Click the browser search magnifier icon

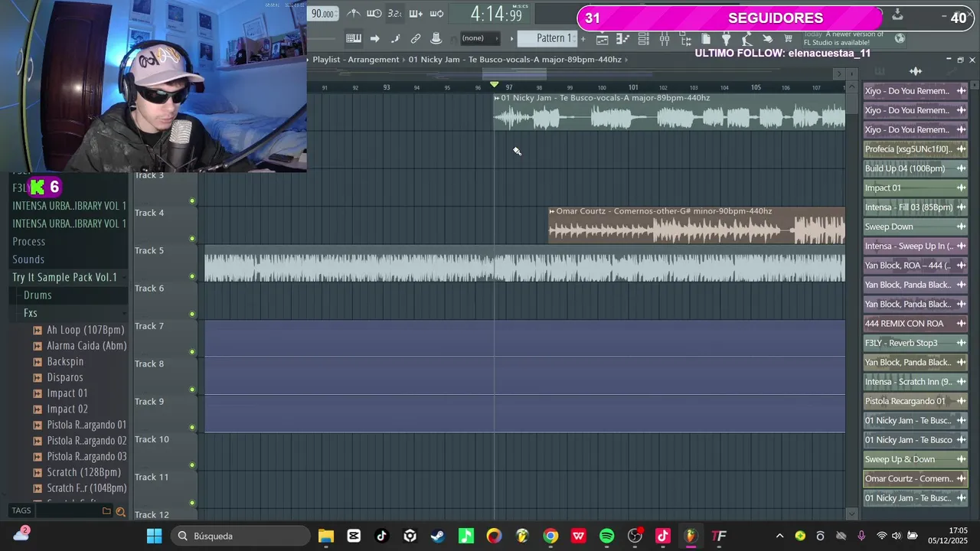point(120,511)
